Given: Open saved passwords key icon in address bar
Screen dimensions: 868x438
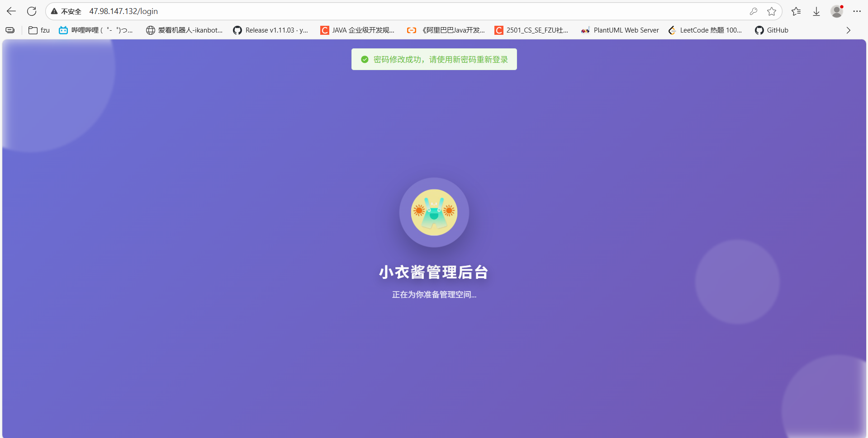Looking at the screenshot, I should (x=753, y=11).
